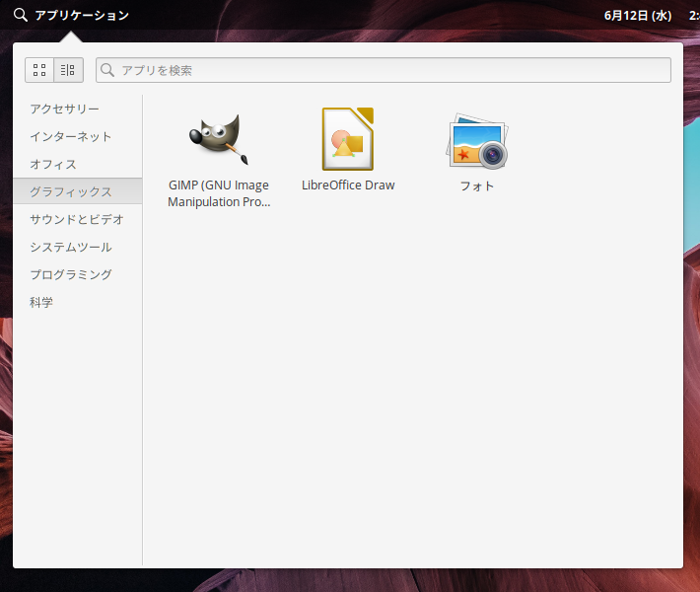700x592 pixels.
Task: Select the プログラミング category
Action: click(78, 274)
